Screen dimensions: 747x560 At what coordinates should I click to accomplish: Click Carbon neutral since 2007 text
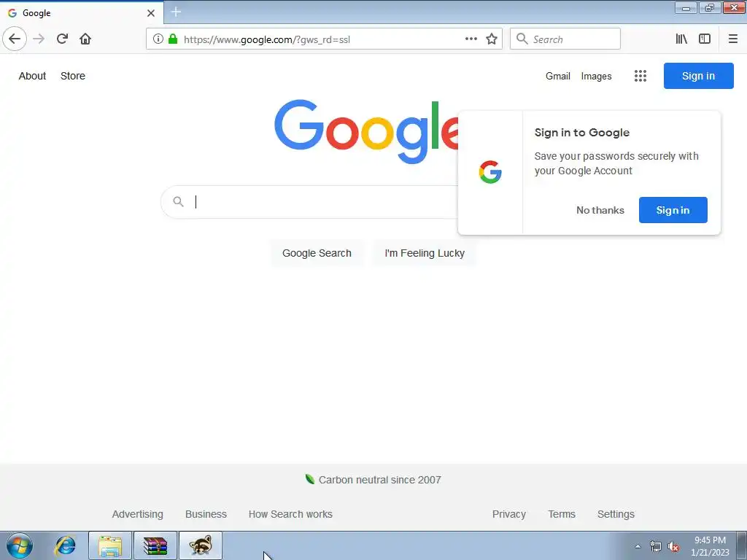pyautogui.click(x=379, y=480)
